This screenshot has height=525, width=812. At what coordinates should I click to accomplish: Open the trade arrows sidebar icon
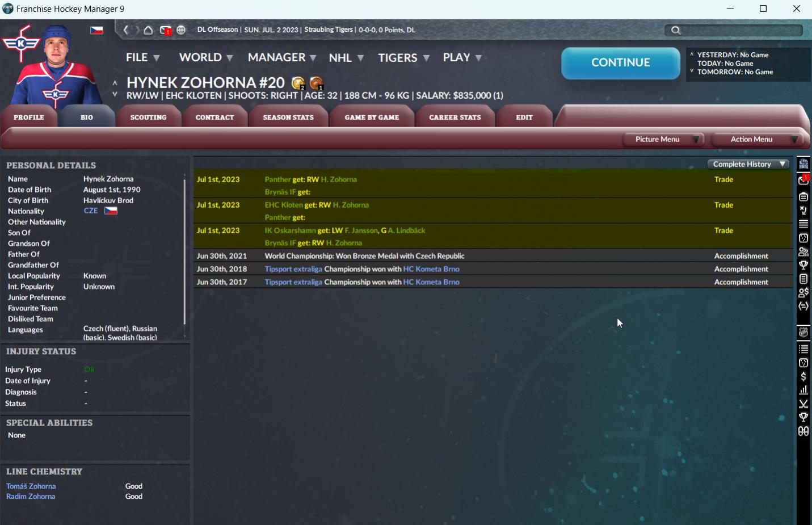tap(803, 306)
